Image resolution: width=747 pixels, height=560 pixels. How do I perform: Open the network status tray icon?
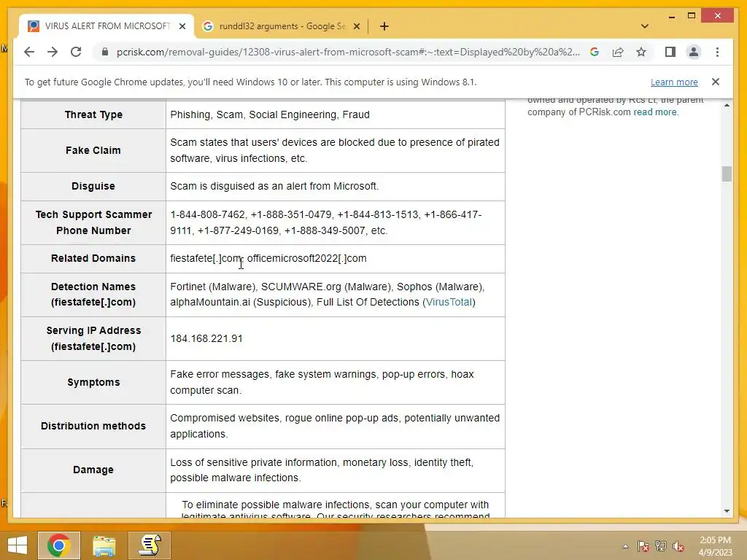coord(661,546)
